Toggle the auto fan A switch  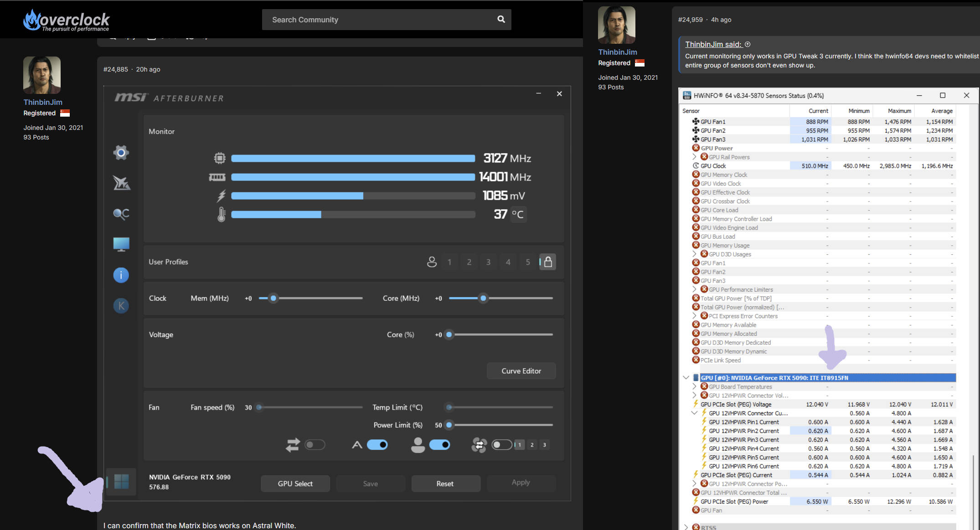click(377, 445)
